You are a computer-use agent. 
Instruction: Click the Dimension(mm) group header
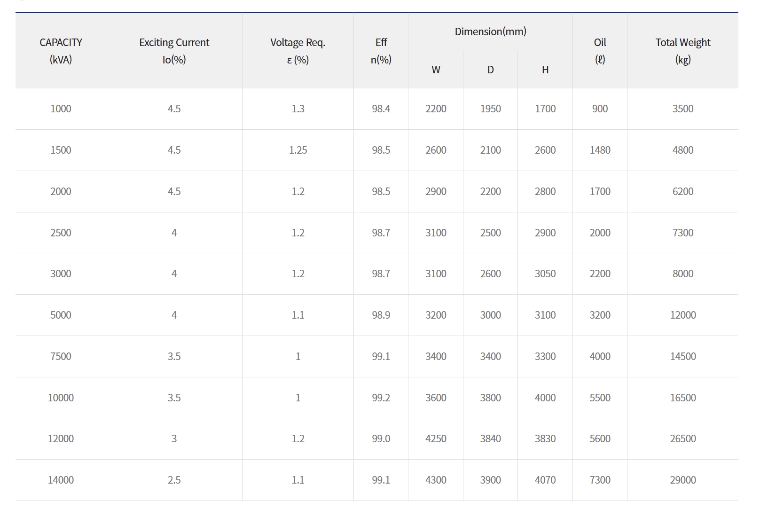490,31
